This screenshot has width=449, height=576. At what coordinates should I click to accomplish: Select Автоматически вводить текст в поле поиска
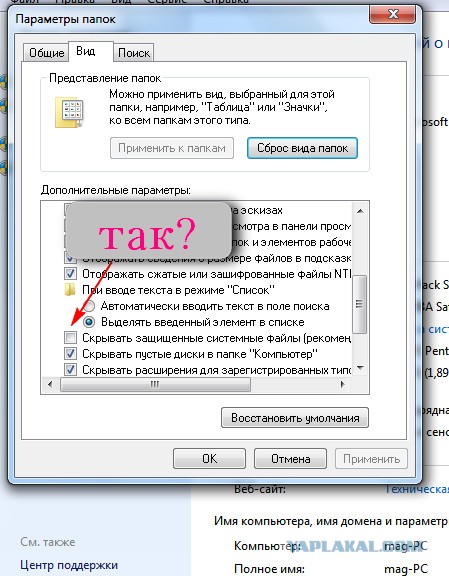click(x=89, y=306)
